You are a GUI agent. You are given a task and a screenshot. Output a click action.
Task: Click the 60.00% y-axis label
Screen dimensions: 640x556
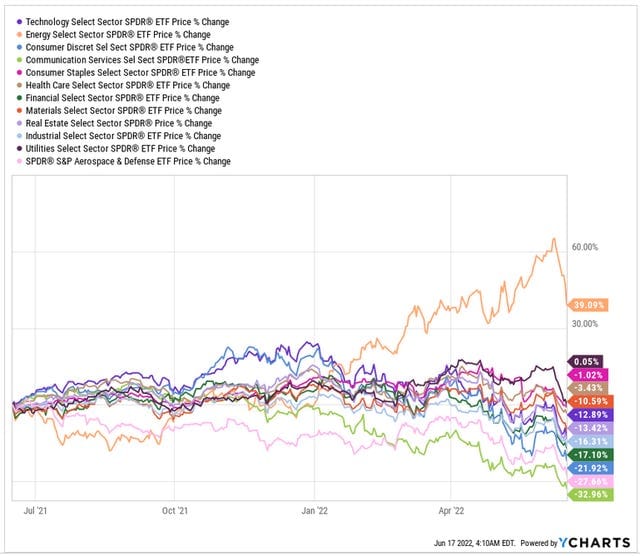(x=585, y=247)
